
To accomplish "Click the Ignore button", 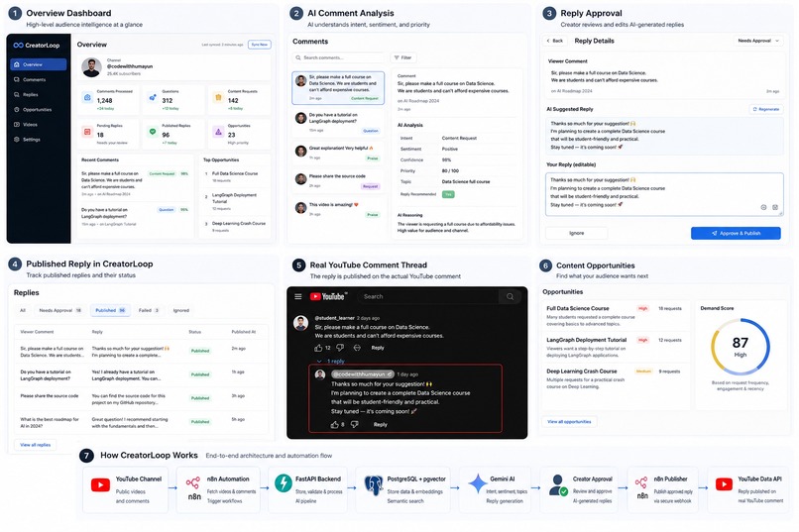I will [x=576, y=233].
